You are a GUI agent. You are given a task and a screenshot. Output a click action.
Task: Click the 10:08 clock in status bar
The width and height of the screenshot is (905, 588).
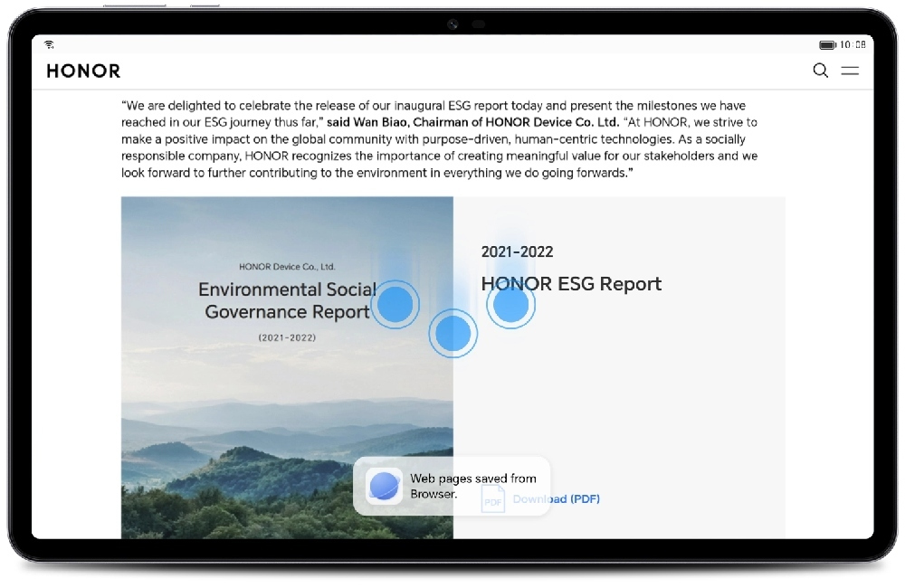click(x=853, y=44)
